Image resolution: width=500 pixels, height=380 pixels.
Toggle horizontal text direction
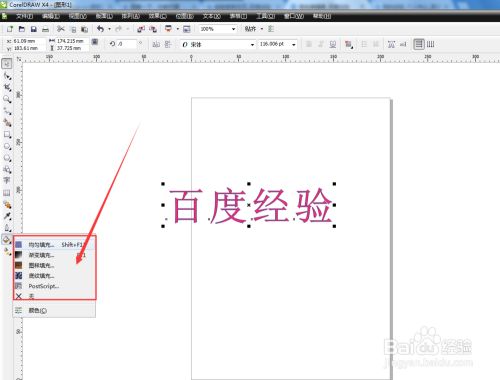(419, 44)
